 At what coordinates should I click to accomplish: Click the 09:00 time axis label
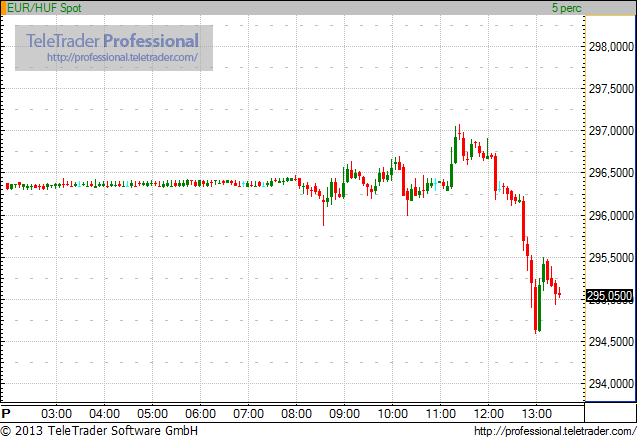coord(344,414)
